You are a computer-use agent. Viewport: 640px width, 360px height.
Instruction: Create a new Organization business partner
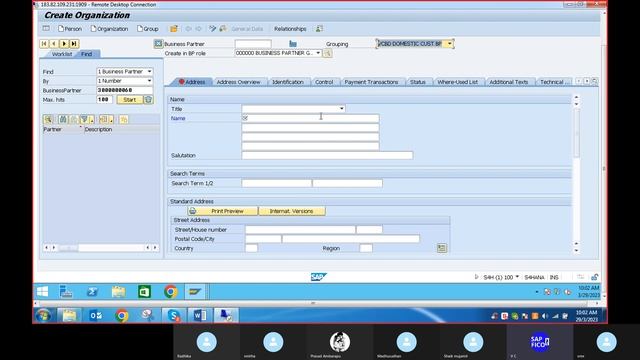click(x=109, y=29)
